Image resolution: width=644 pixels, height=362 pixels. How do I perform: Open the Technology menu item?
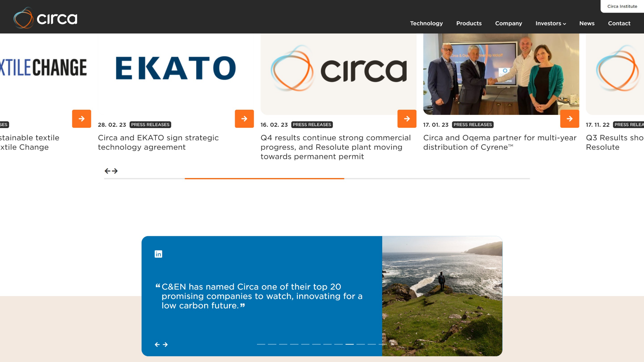pyautogui.click(x=426, y=23)
